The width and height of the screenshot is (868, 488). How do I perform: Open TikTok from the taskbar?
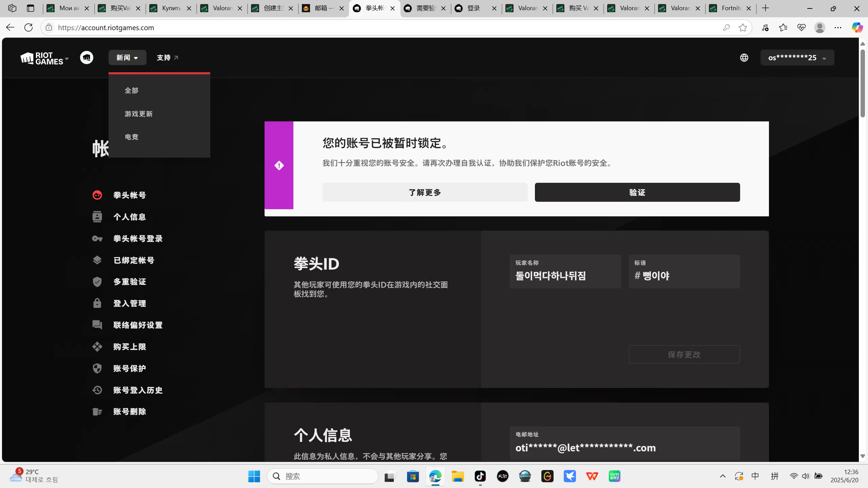[480, 476]
